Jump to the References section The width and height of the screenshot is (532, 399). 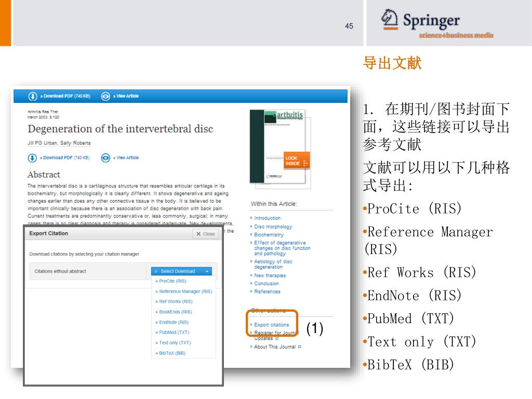click(x=268, y=292)
